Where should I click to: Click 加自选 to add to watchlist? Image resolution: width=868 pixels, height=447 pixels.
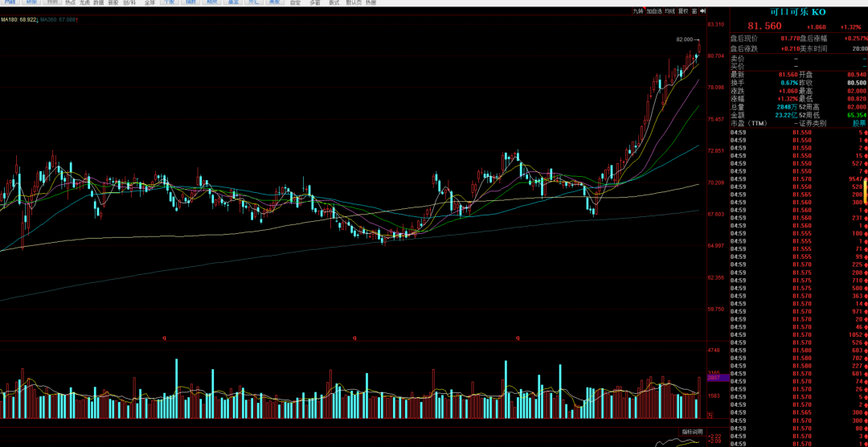654,11
